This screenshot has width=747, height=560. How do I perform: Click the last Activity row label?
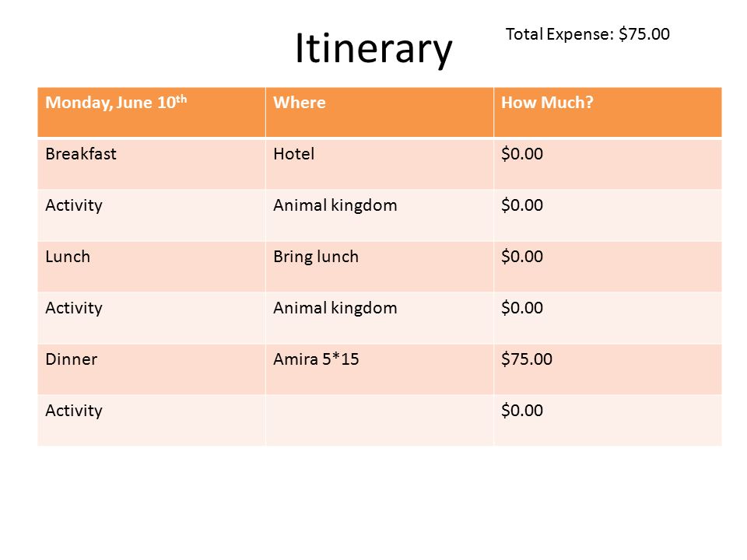tap(152, 421)
